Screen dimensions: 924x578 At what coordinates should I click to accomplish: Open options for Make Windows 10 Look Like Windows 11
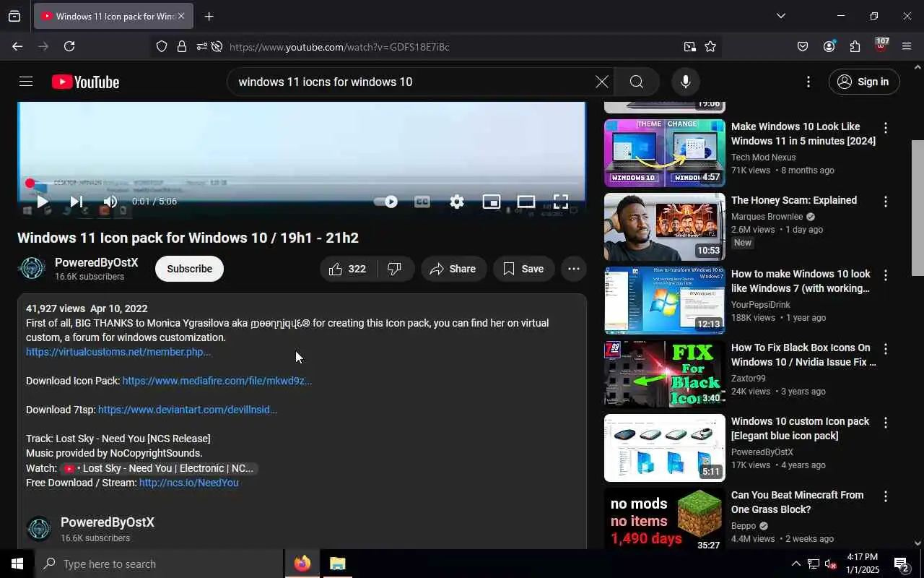tap(886, 128)
